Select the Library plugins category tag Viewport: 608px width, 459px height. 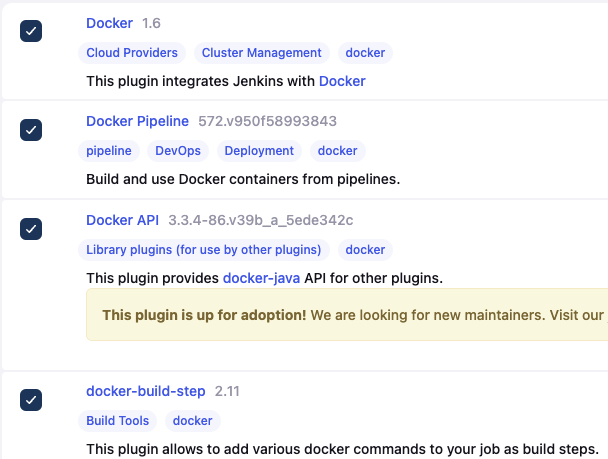[x=204, y=250]
